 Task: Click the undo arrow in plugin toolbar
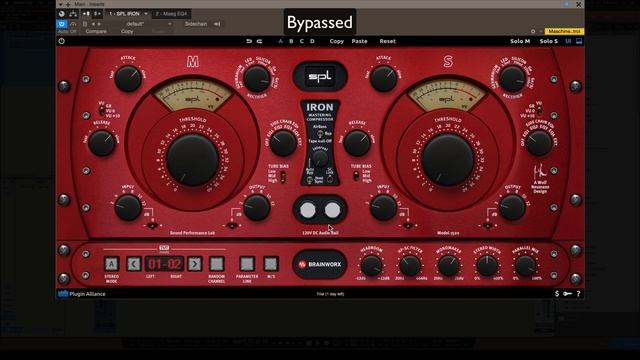pyautogui.click(x=249, y=41)
